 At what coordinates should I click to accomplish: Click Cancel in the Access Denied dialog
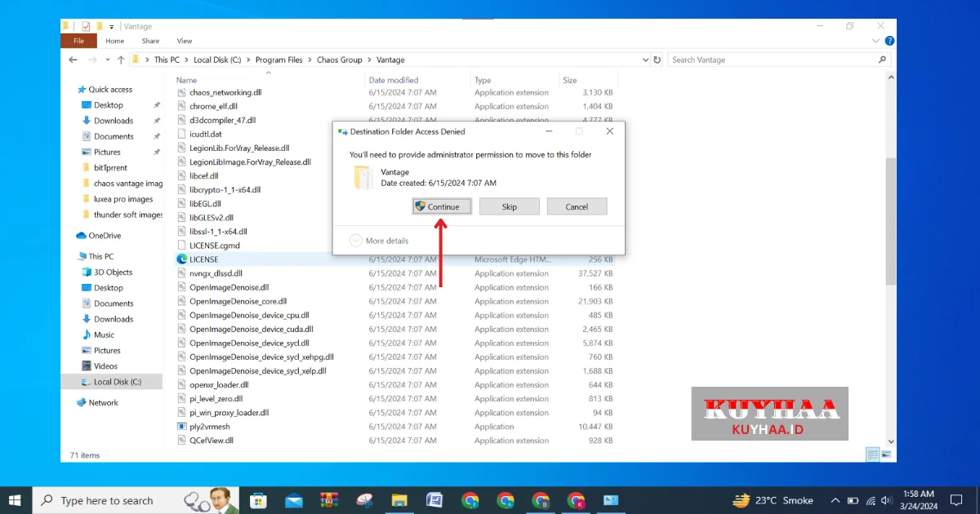click(577, 206)
